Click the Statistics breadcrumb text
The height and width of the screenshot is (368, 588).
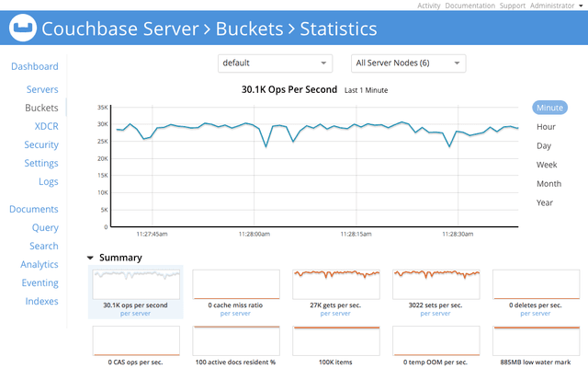(338, 29)
